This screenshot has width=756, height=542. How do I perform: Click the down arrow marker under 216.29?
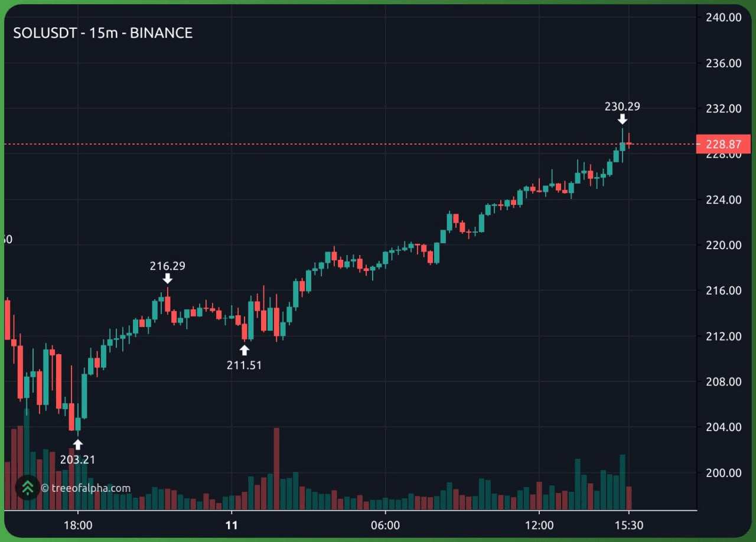click(x=168, y=278)
